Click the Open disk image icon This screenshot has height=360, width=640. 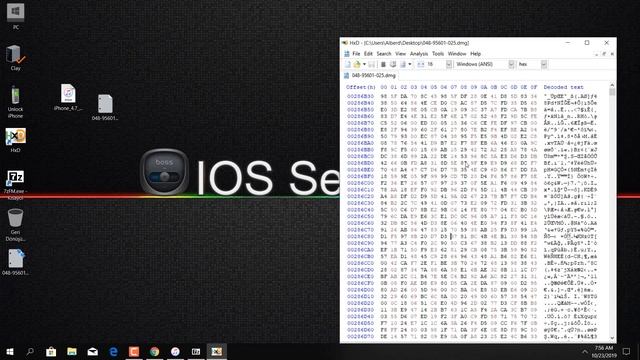point(403,64)
